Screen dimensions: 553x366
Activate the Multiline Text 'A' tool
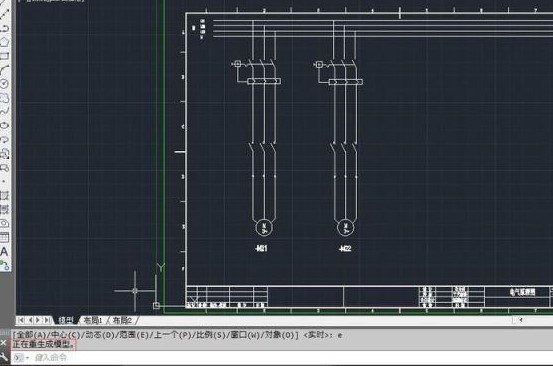(x=4, y=251)
